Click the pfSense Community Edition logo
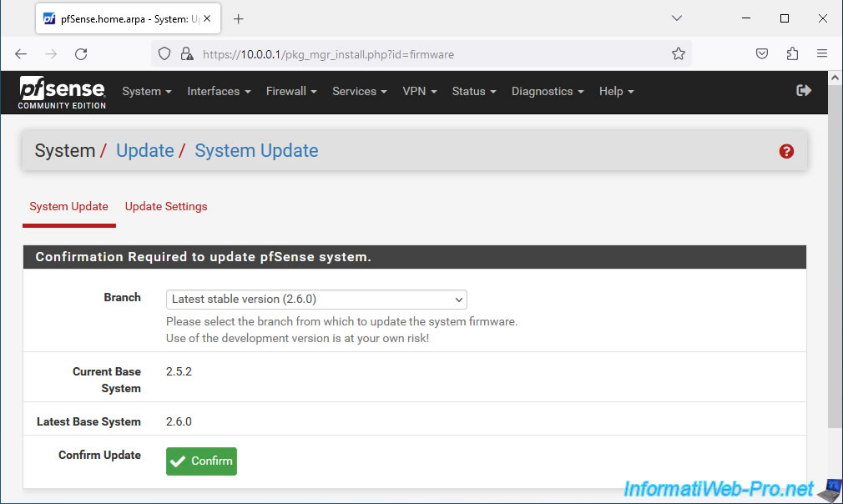The width and height of the screenshot is (843, 504). point(62,93)
